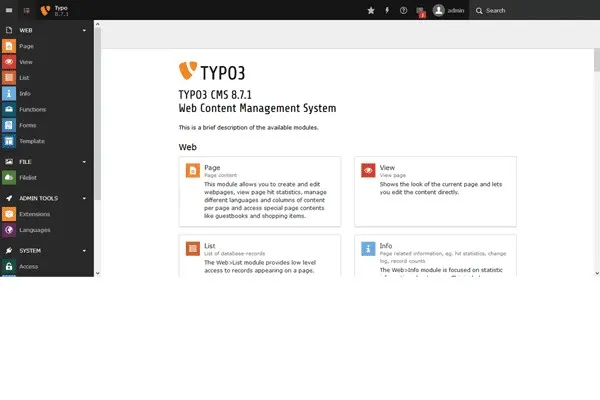600x400 pixels.
Task: Open the Access module under System
Action: point(28,267)
